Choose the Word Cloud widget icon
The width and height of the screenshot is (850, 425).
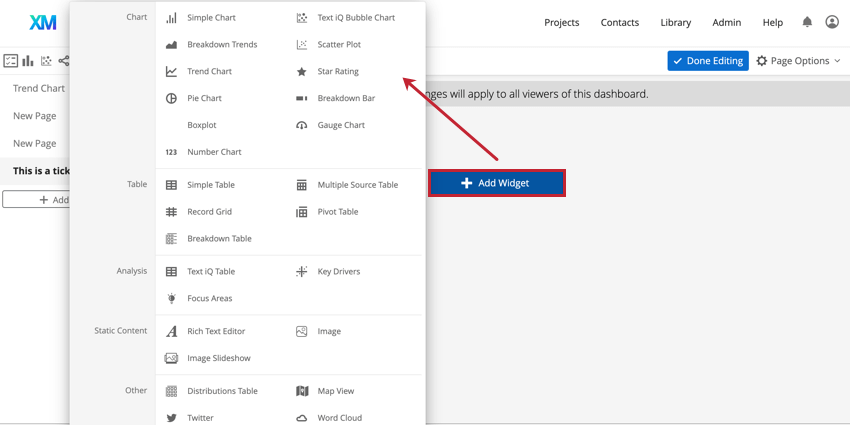[x=301, y=417]
